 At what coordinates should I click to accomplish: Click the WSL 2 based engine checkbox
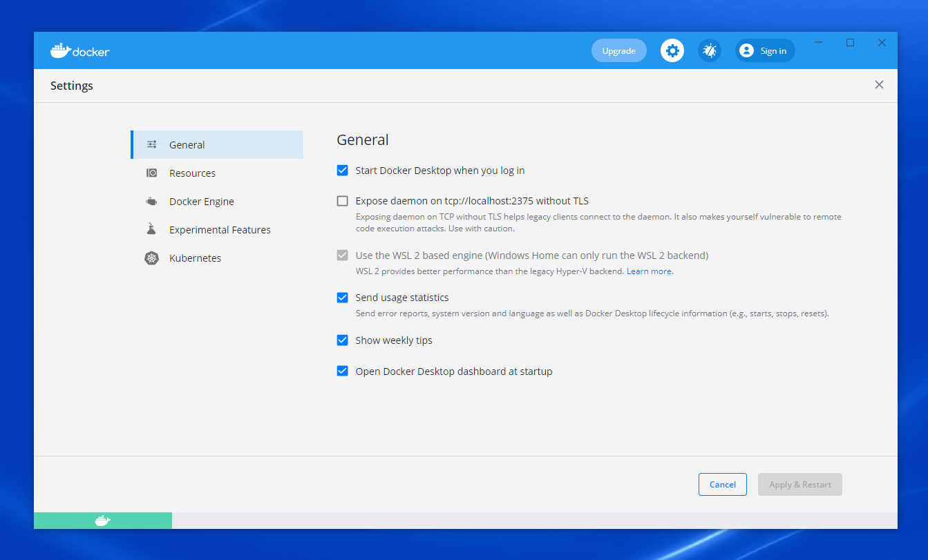tap(342, 255)
